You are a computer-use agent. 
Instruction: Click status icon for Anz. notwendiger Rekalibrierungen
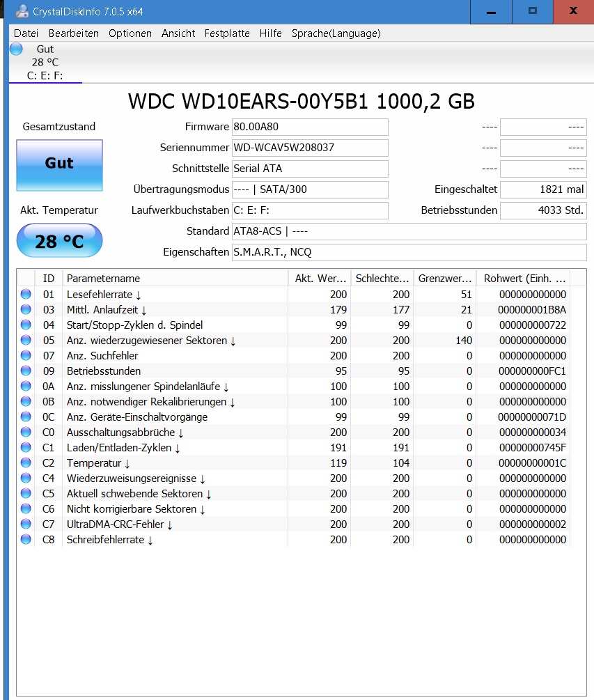click(26, 401)
